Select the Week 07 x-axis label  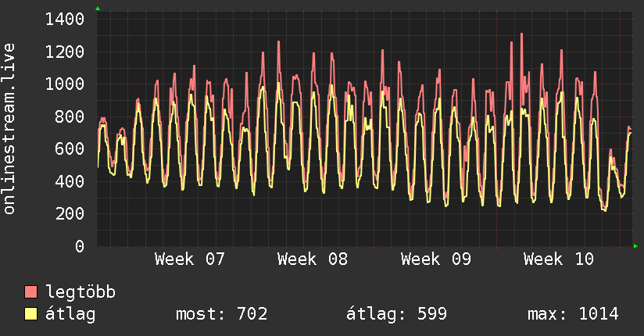pyautogui.click(x=190, y=259)
